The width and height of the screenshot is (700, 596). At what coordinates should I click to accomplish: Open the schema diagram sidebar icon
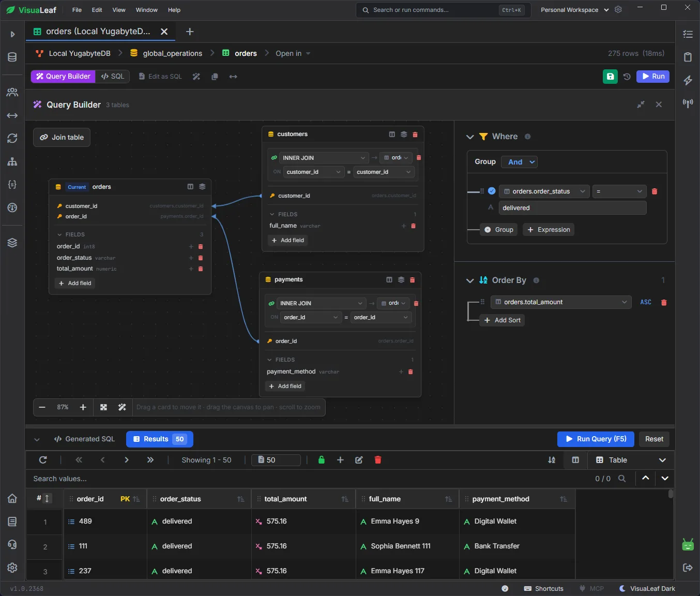tap(12, 161)
